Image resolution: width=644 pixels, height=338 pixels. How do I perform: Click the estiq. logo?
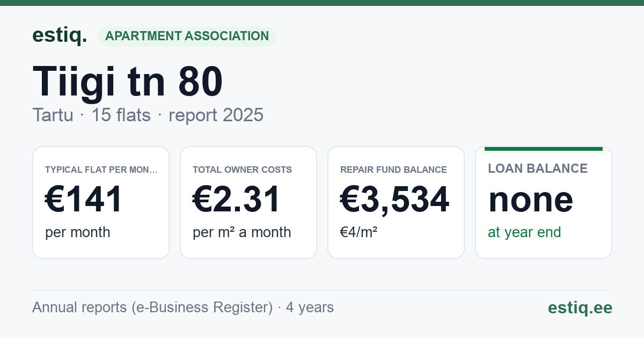(x=60, y=35)
